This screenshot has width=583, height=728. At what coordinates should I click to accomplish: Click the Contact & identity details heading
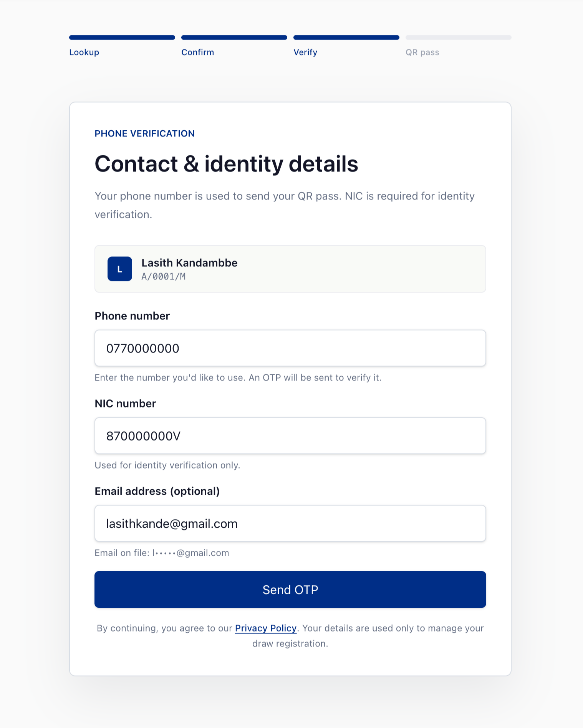227,164
